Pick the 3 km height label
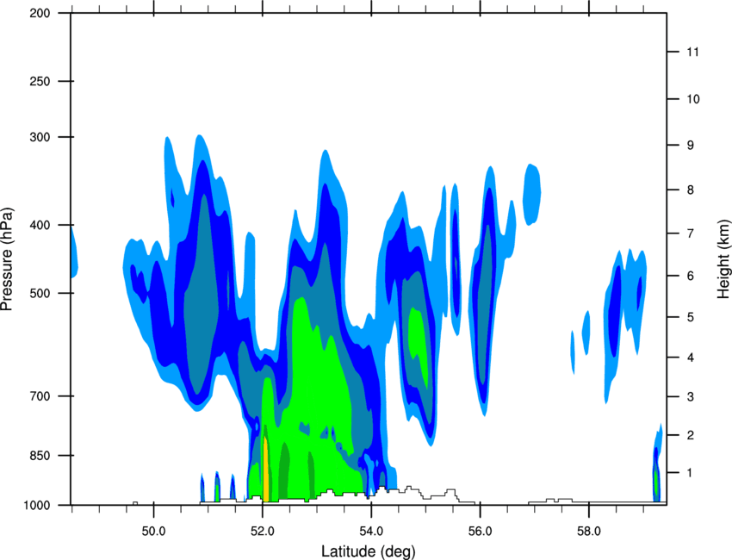This screenshot has width=732, height=560. [x=691, y=397]
